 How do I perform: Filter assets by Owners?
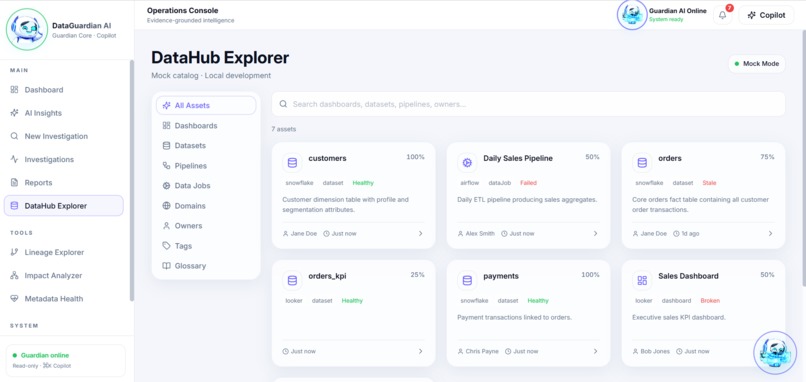[206, 226]
